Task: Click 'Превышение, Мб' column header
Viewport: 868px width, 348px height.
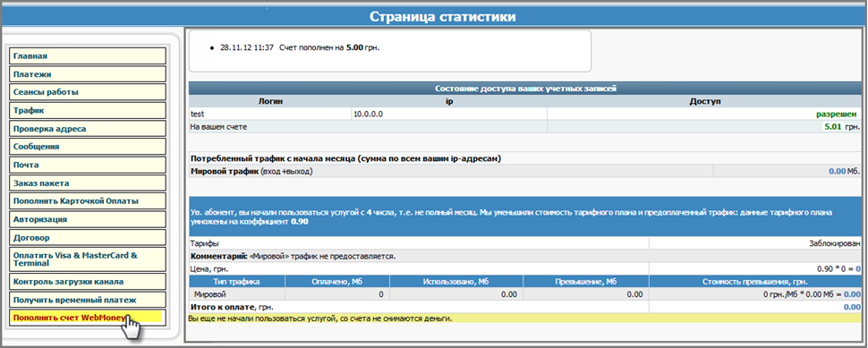Action: click(x=585, y=282)
